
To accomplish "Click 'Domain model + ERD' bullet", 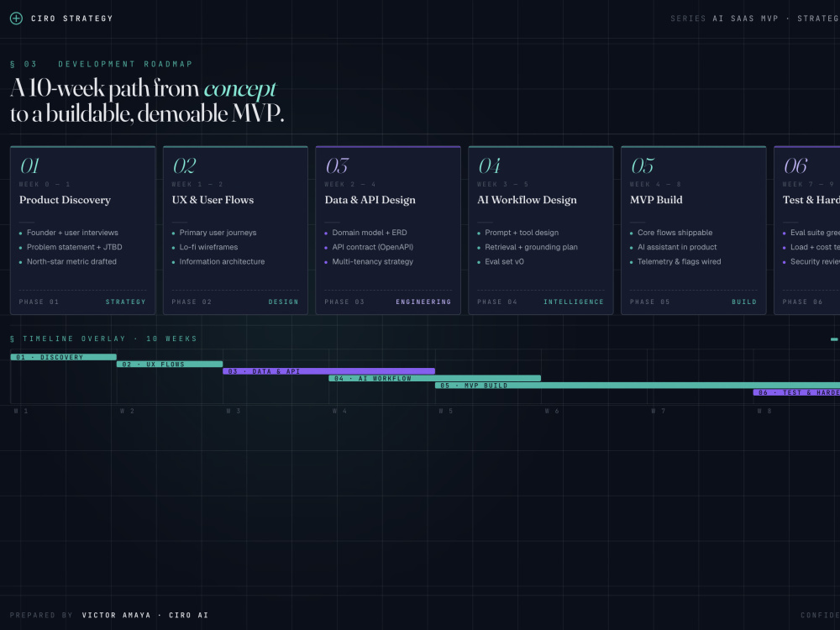I will (x=370, y=233).
